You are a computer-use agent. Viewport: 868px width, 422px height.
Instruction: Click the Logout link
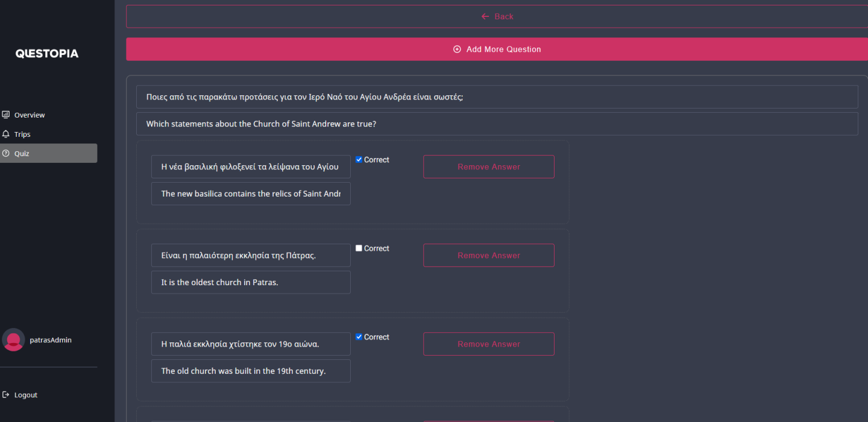click(x=26, y=395)
